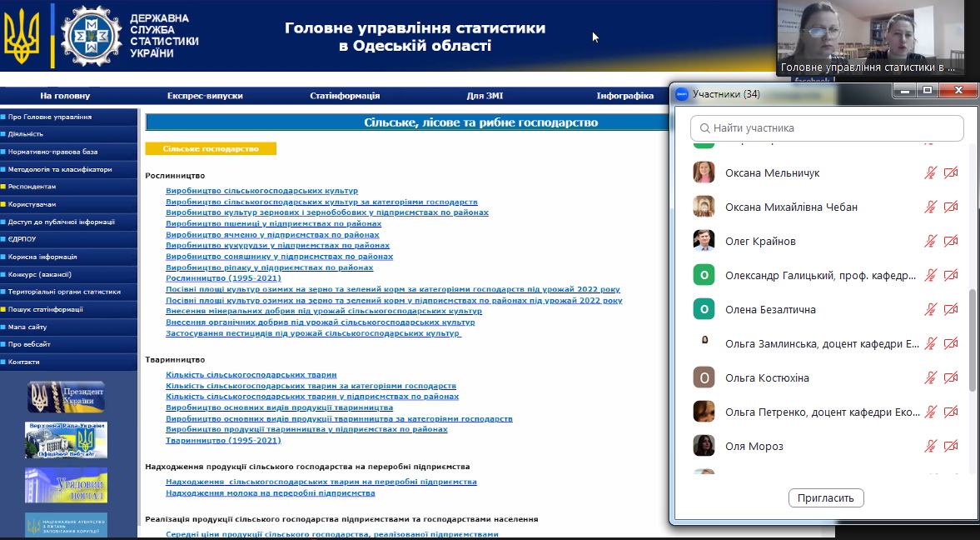The height and width of the screenshot is (540, 980).
Task: Click muted microphone icon for Олена Безалтична
Action: tap(932, 310)
